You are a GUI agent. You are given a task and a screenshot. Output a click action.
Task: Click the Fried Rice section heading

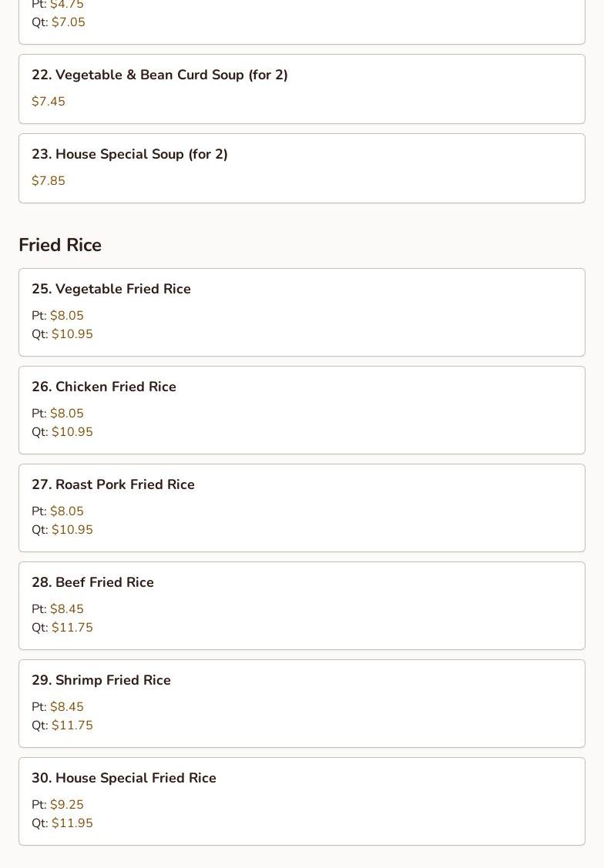60,245
